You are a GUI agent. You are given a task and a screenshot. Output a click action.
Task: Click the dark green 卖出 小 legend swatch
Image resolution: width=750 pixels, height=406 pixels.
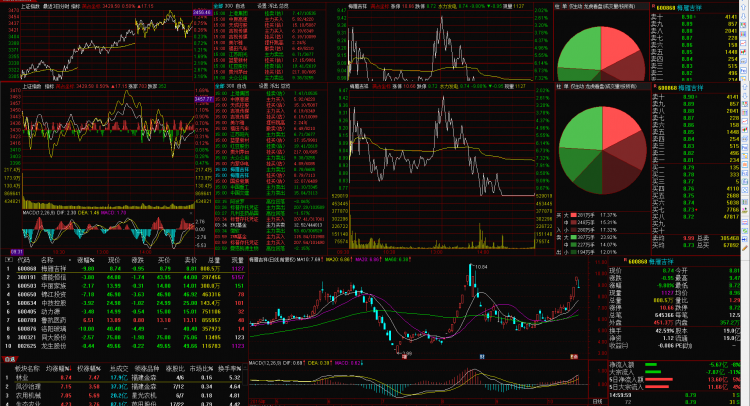573,252
